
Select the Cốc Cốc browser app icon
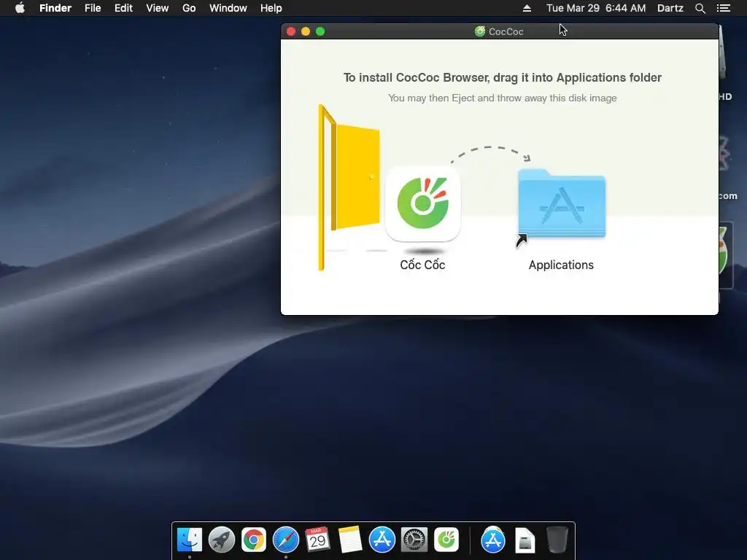point(422,203)
